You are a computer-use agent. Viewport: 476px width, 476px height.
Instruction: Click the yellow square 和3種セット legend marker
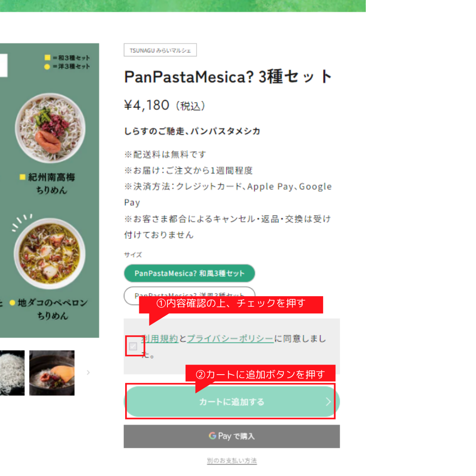click(47, 57)
